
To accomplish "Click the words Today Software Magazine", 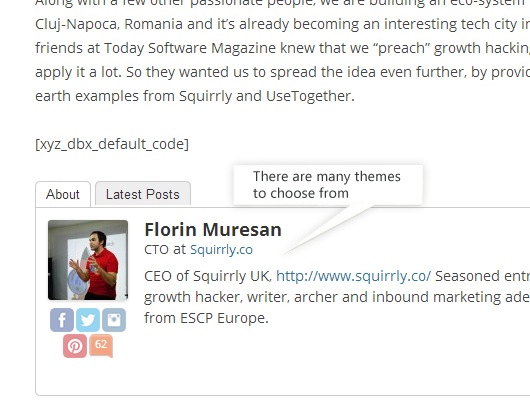I will (x=190, y=48).
